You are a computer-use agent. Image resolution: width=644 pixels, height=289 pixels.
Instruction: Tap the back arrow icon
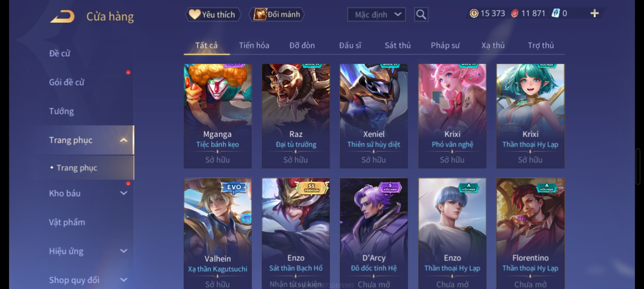tap(62, 16)
